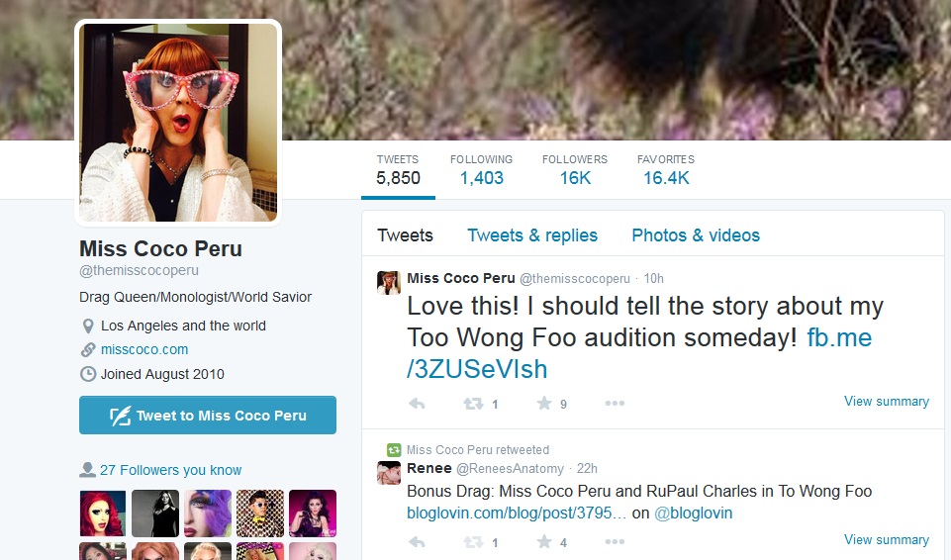
Task: Retweet Renee's Bonus Drag tweet
Action: (474, 542)
